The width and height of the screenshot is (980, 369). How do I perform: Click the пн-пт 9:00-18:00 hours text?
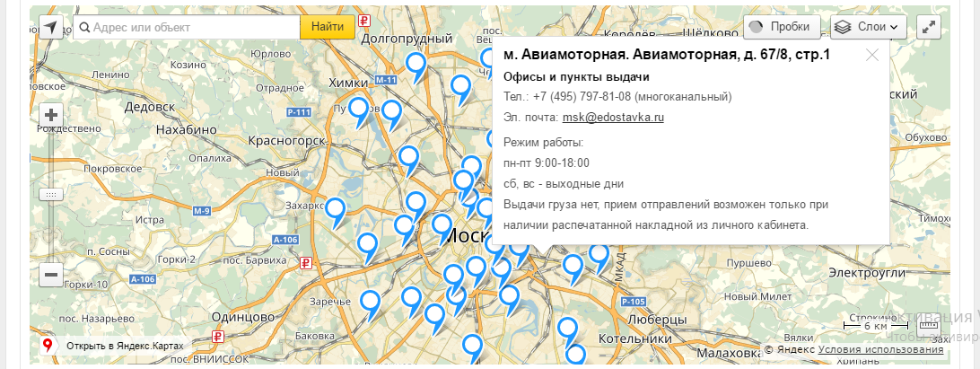coord(547,163)
